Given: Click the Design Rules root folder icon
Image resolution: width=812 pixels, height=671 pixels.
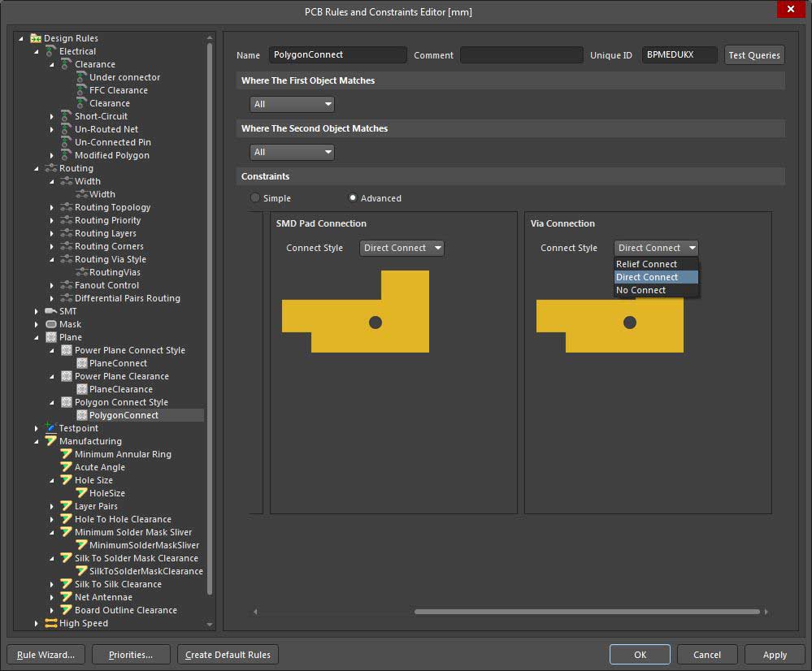Looking at the screenshot, I should coord(36,38).
